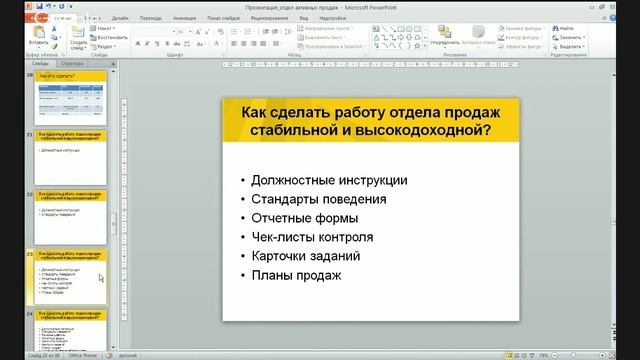Screen dimensions: 640x360
Task: Open the font name combo box
Action: pos(154,31)
